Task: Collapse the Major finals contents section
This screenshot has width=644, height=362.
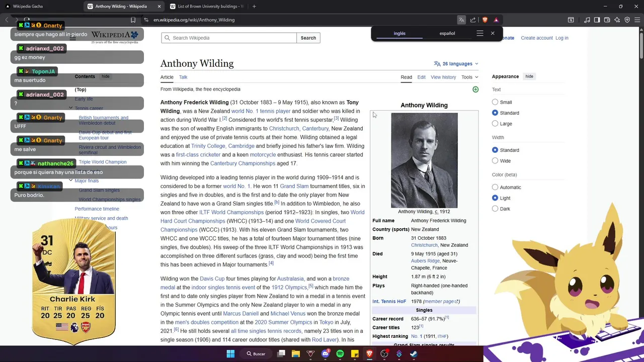Action: [x=71, y=180]
